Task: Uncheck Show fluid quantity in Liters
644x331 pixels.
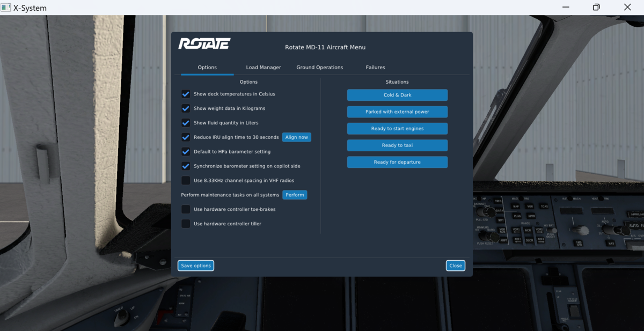Action: (x=186, y=123)
